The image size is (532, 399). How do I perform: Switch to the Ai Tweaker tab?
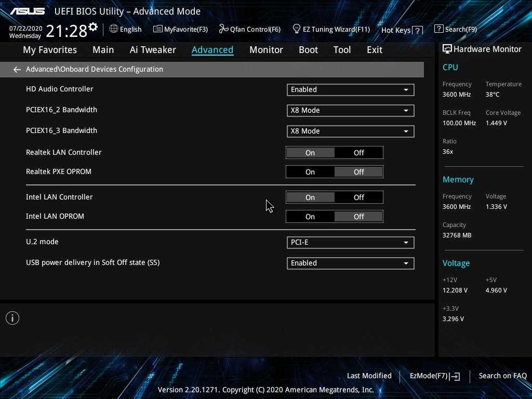click(153, 50)
